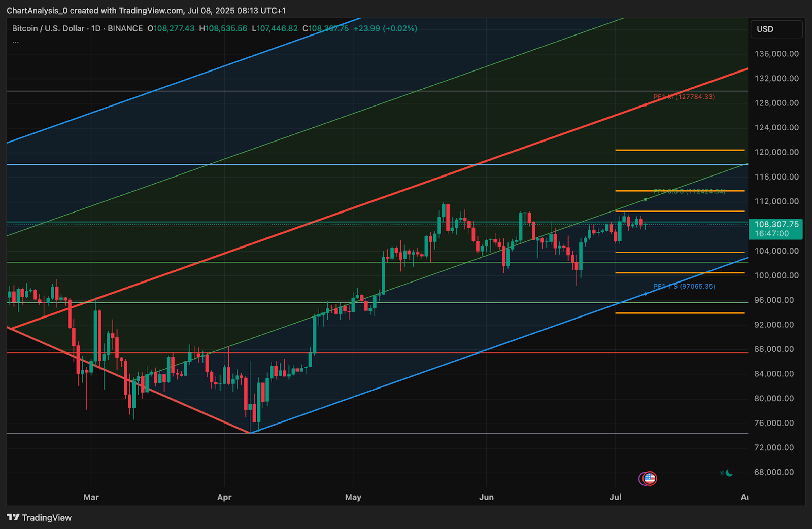The image size is (812, 529).
Task: Click the blue PF1 1 S anchor dot
Action: [x=646, y=294]
